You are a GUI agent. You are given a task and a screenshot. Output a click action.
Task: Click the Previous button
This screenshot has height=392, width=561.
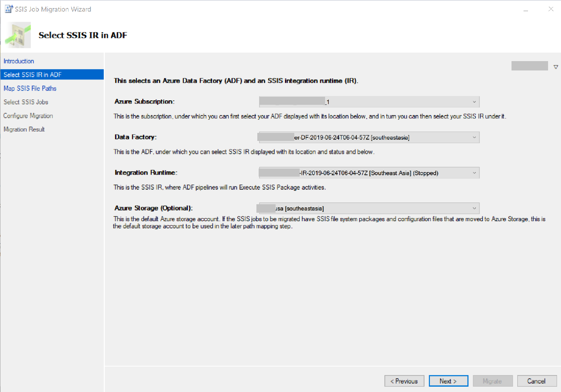point(404,381)
